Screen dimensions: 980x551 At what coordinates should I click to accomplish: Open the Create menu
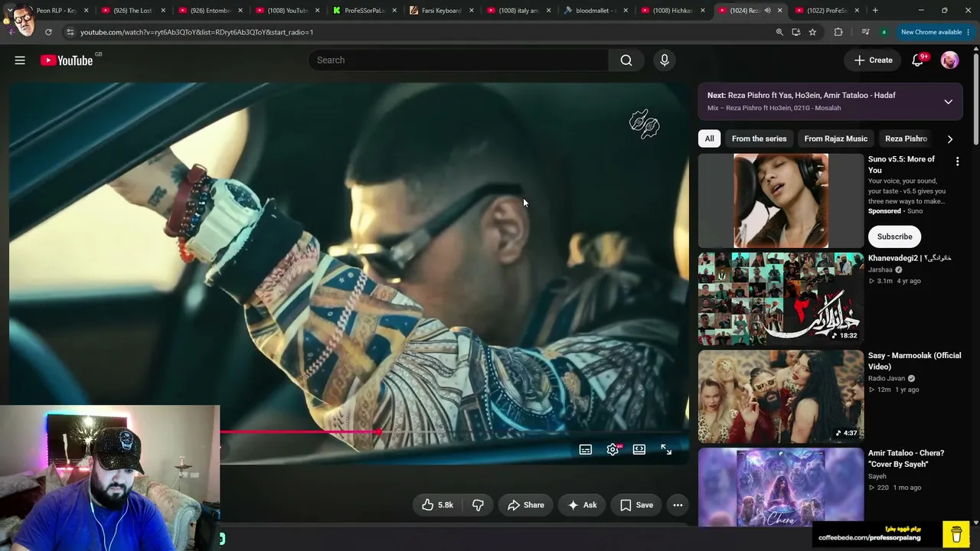point(873,60)
